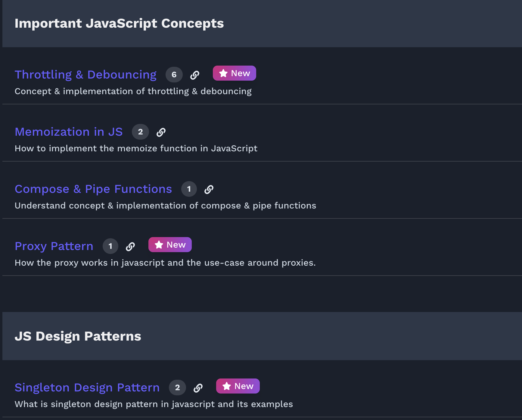Click count badge next to Compose & Pipe Functions

click(189, 189)
